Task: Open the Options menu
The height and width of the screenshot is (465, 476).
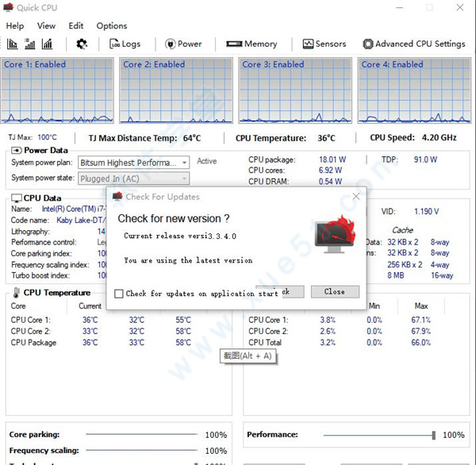Action: 112,25
